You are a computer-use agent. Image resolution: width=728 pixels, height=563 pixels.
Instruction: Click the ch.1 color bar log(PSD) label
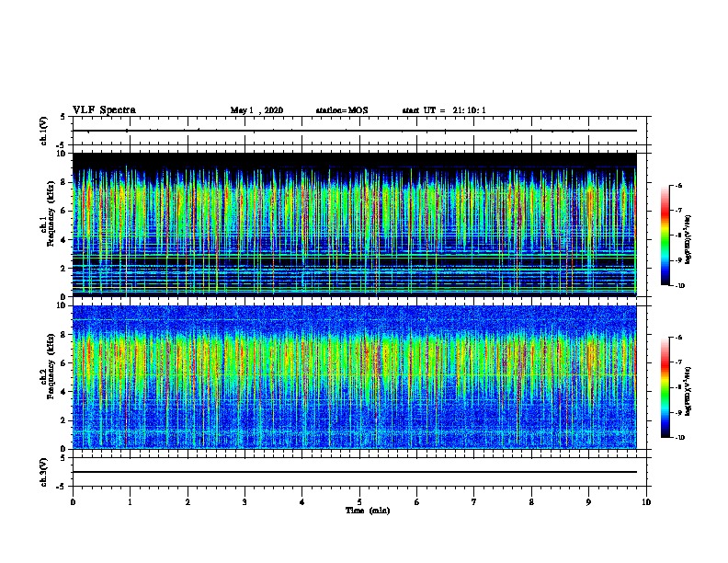[x=688, y=239]
